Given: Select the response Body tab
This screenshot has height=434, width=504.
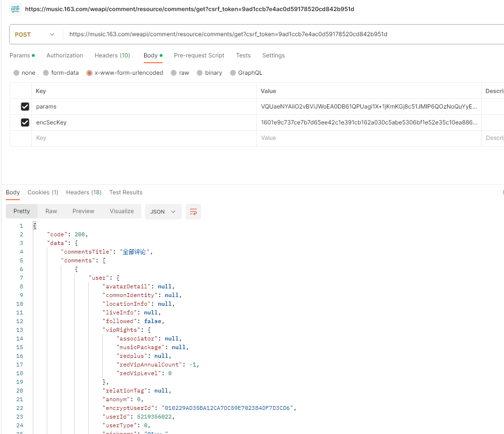Looking at the screenshot, I should coord(13,192).
